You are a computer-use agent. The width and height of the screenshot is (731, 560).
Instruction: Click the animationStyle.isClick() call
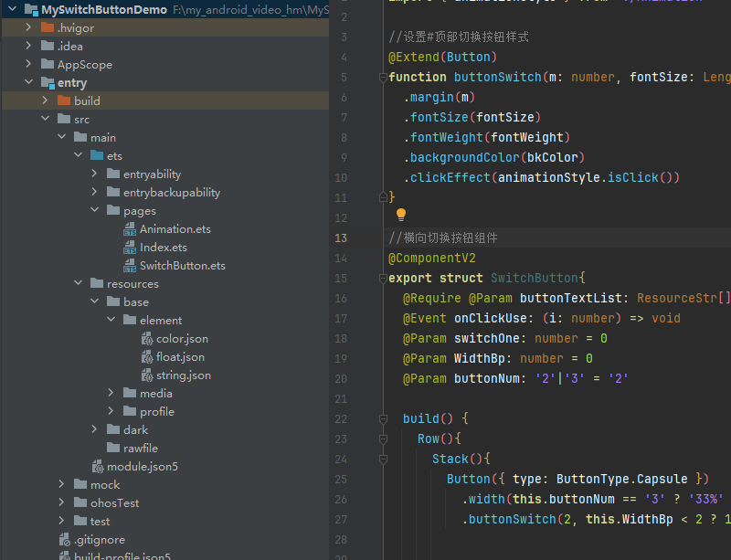(x=585, y=177)
